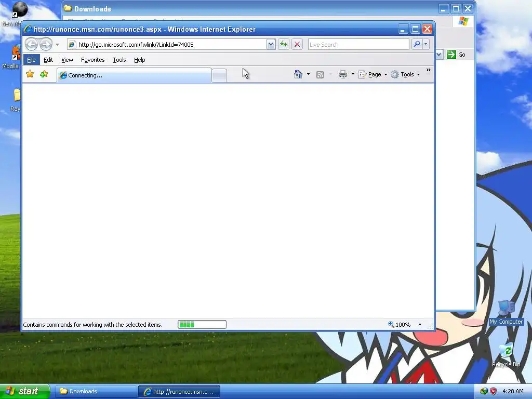Screen dimensions: 532x399
Task: Click the Live Search box
Action: coord(358,45)
